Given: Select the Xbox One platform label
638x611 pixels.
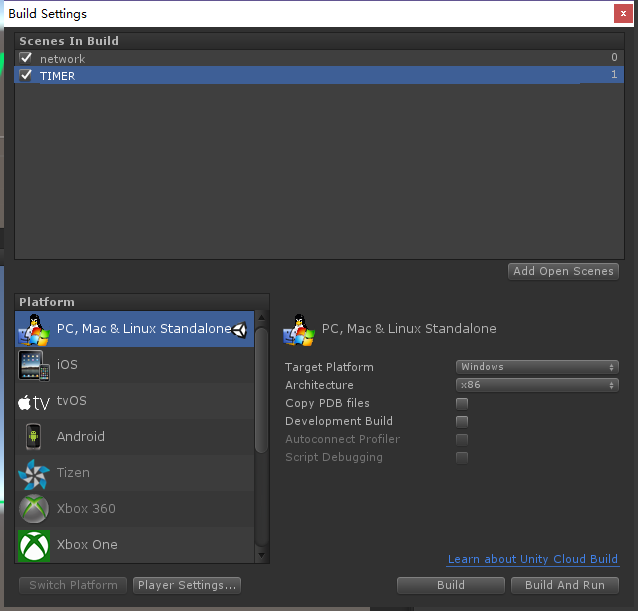Looking at the screenshot, I should (87, 544).
